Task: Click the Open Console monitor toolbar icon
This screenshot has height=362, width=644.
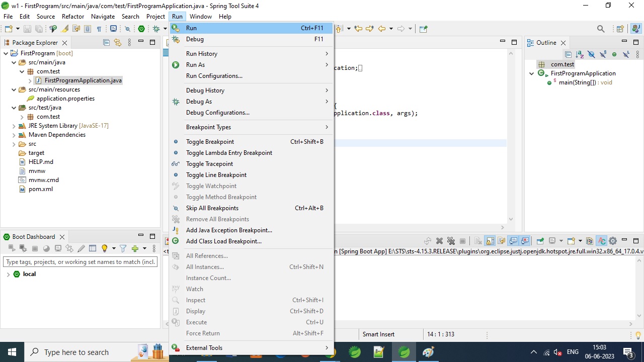Action: coord(113,29)
